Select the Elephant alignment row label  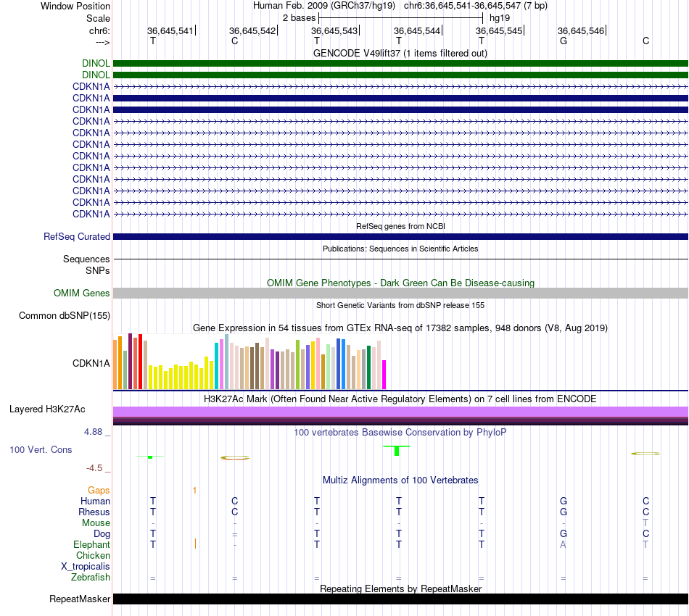click(92, 544)
